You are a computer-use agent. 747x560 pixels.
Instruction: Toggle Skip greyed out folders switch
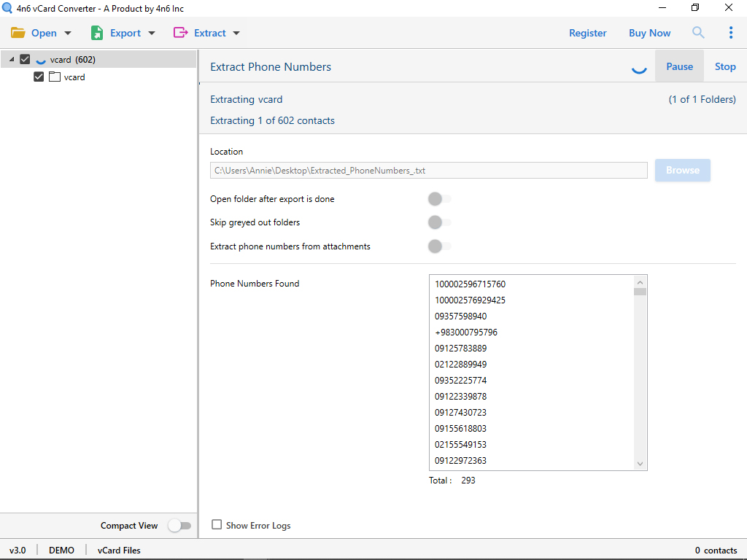439,222
